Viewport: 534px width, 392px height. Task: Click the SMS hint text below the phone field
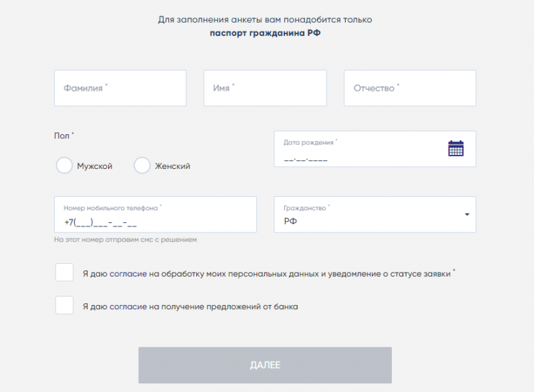coord(125,240)
